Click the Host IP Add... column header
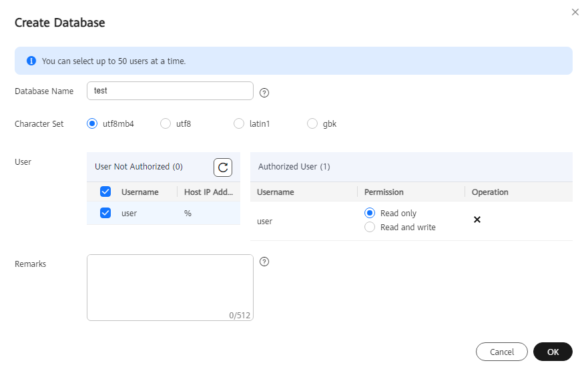This screenshot has width=588, height=373. [208, 192]
